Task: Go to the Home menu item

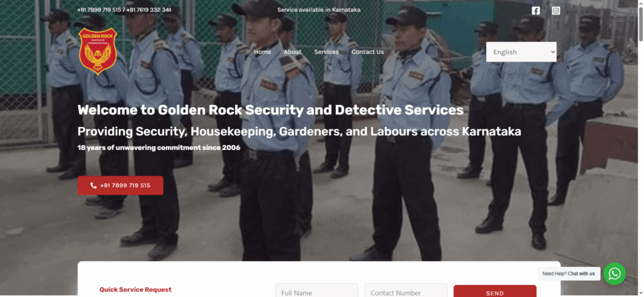Action: coord(262,52)
